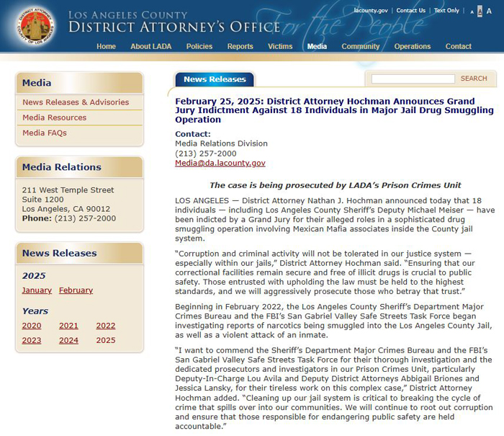The width and height of the screenshot is (504, 436).
Task: Open Media FAQs in the sidebar
Action: point(45,133)
